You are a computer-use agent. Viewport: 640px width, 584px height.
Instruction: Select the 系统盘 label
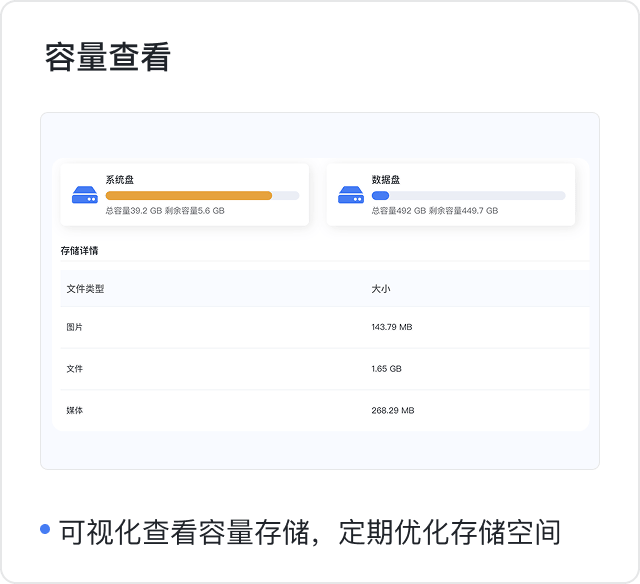[x=120, y=180]
